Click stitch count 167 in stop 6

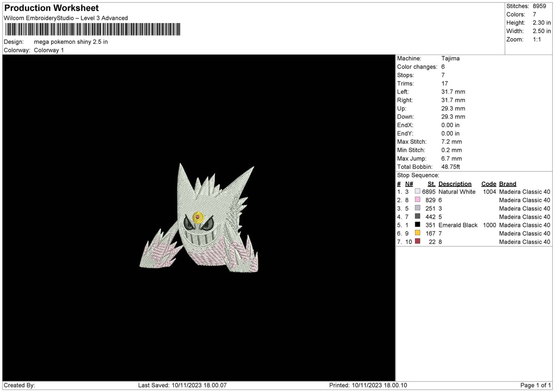(431, 233)
